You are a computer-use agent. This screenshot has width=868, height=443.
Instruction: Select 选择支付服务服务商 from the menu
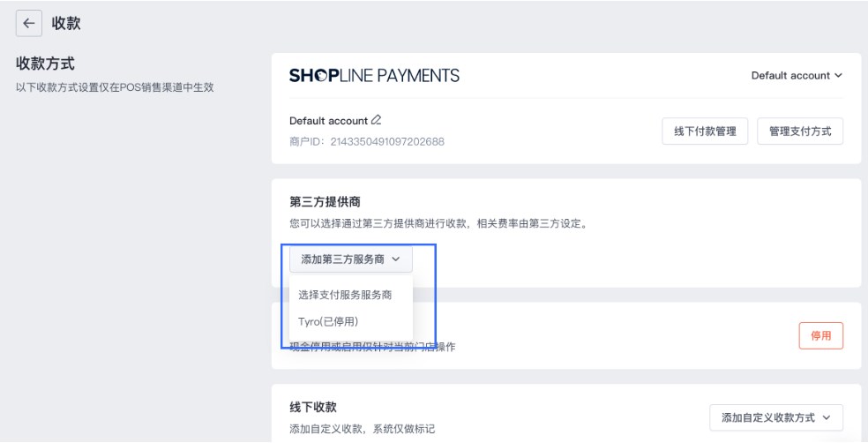345,295
